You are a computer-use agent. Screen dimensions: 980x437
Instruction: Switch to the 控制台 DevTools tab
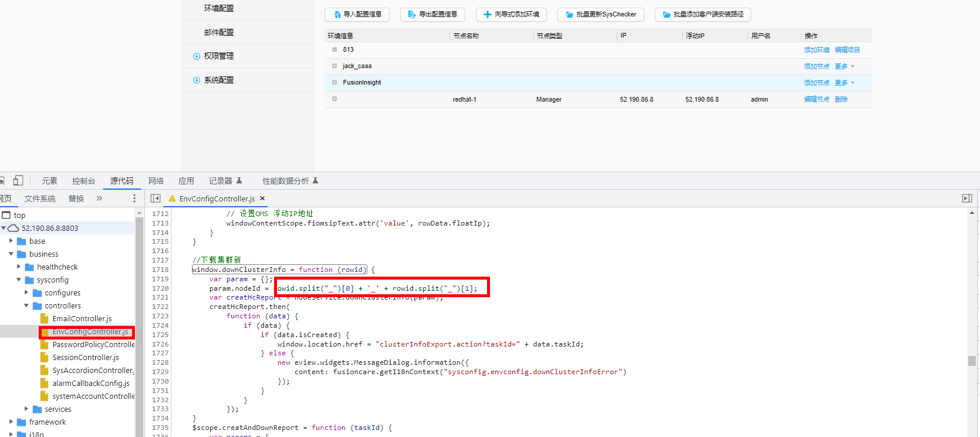coord(83,181)
